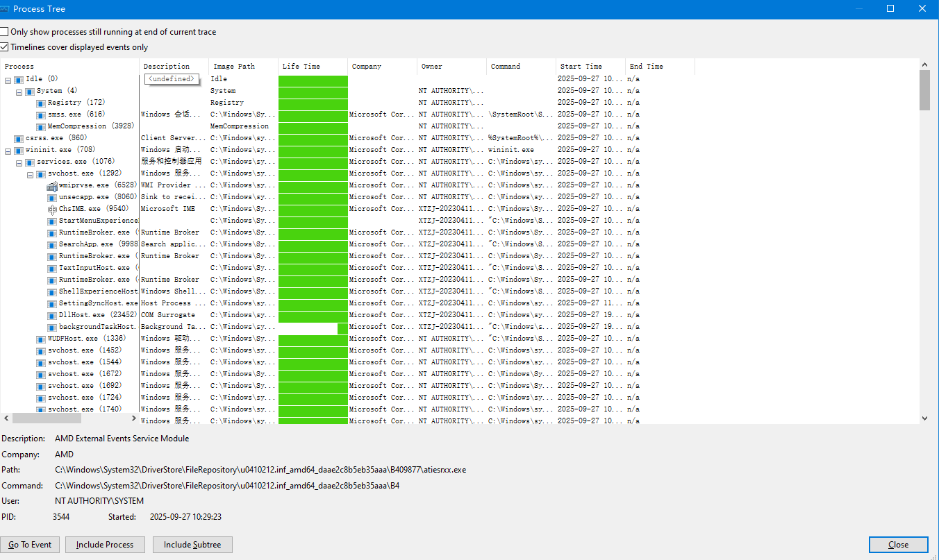This screenshot has height=560, width=939.
Task: Click the wmiprvse.exe process icon
Action: click(x=52, y=186)
